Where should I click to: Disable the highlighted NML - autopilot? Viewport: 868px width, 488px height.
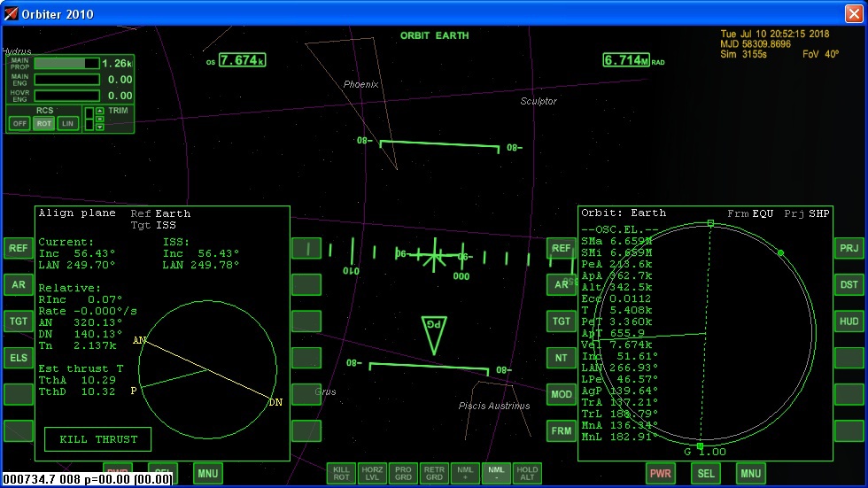[x=496, y=473]
